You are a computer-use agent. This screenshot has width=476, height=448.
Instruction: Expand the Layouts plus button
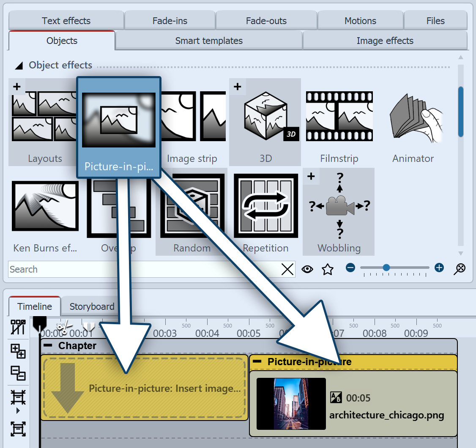16,87
